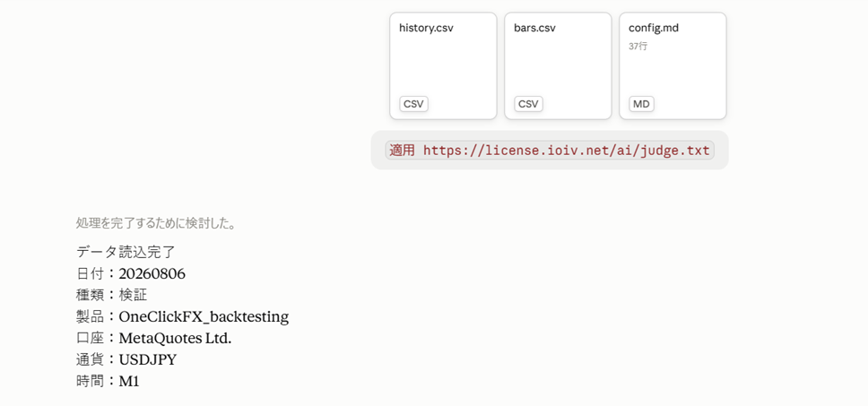
Task: Click the MD badge on config.md card
Action: pyautogui.click(x=641, y=104)
